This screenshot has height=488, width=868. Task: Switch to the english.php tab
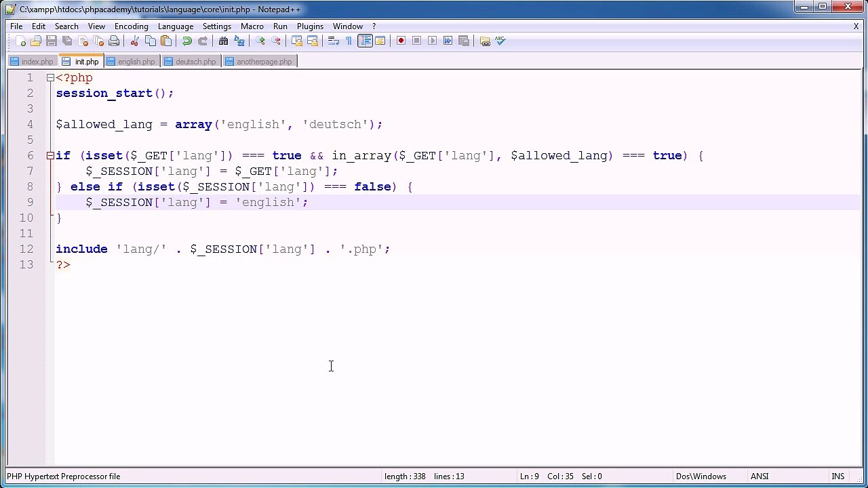131,62
